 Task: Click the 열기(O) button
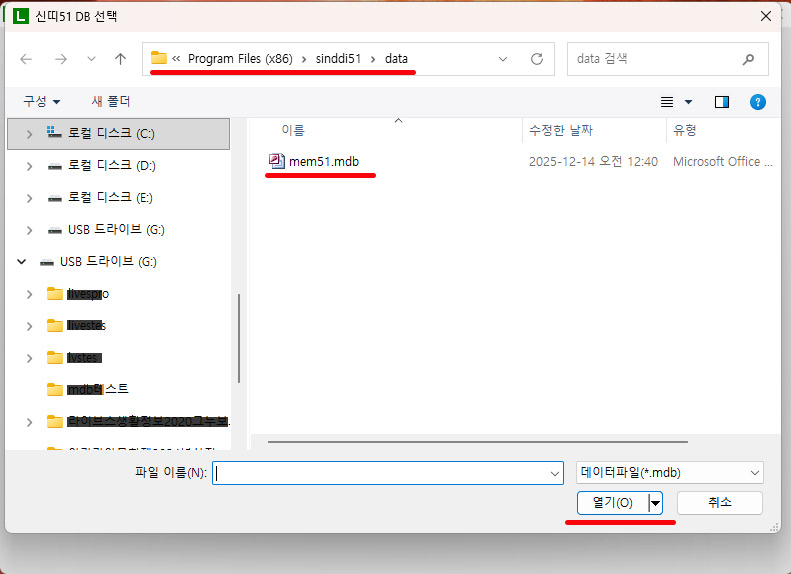[x=611, y=502]
